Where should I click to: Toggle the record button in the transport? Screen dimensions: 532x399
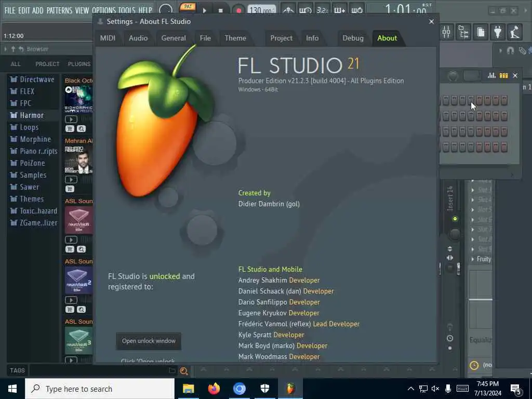(238, 10)
